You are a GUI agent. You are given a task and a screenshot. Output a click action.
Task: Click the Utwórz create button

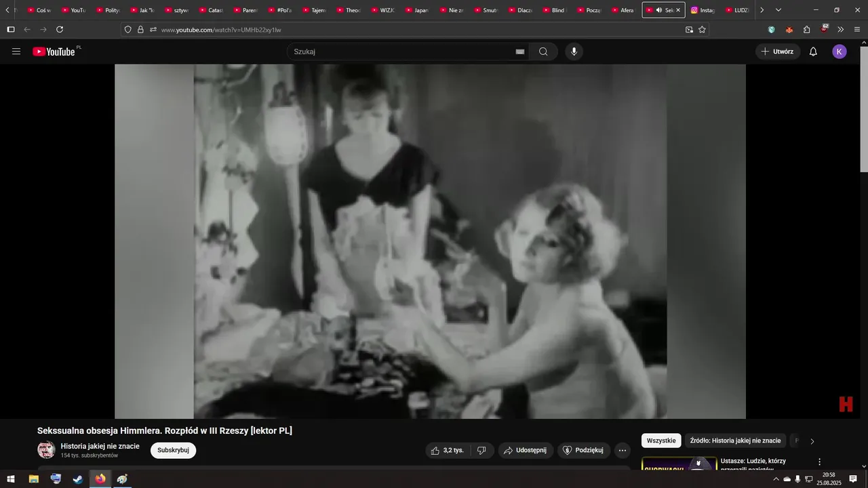point(778,52)
